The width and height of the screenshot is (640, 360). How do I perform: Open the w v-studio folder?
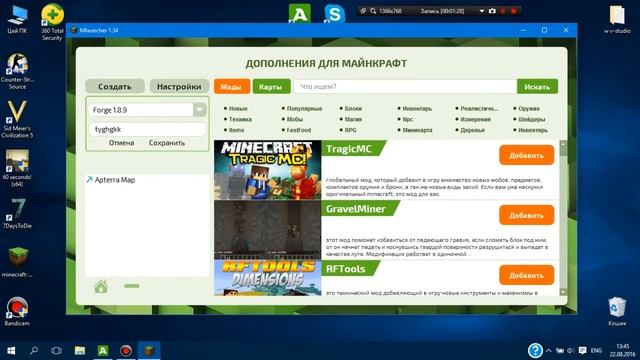[617, 20]
